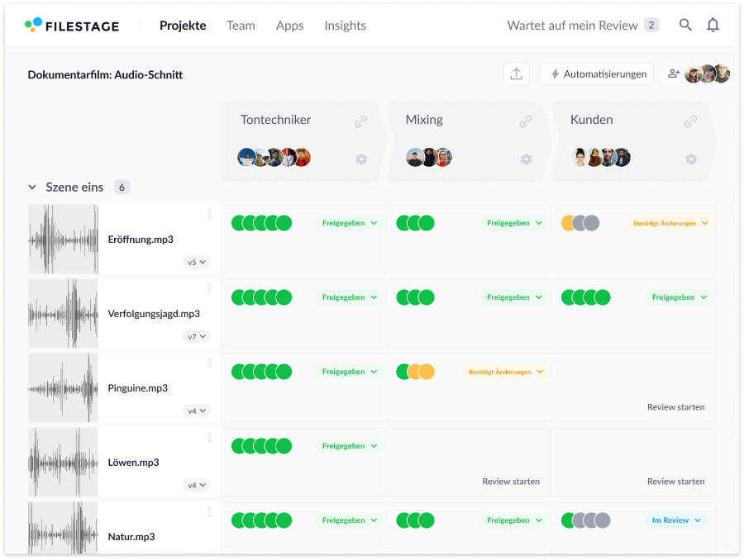The width and height of the screenshot is (744, 560).
Task: Collapse the Szene eins section
Action: tap(33, 187)
